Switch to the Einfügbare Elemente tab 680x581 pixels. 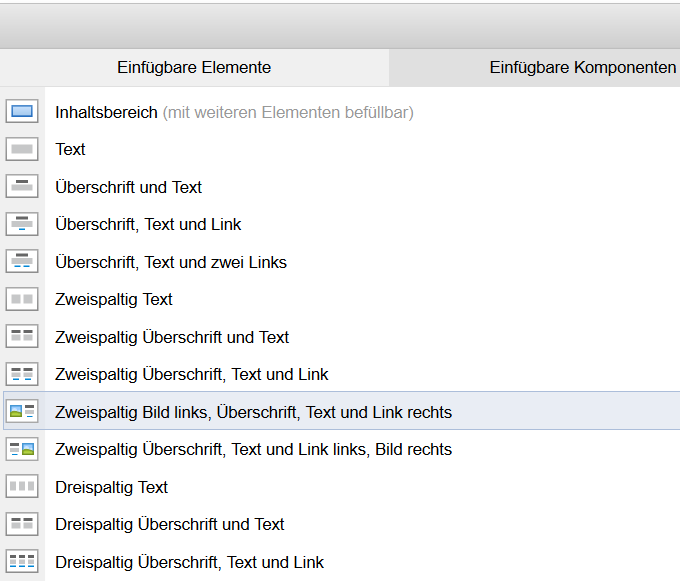194,68
